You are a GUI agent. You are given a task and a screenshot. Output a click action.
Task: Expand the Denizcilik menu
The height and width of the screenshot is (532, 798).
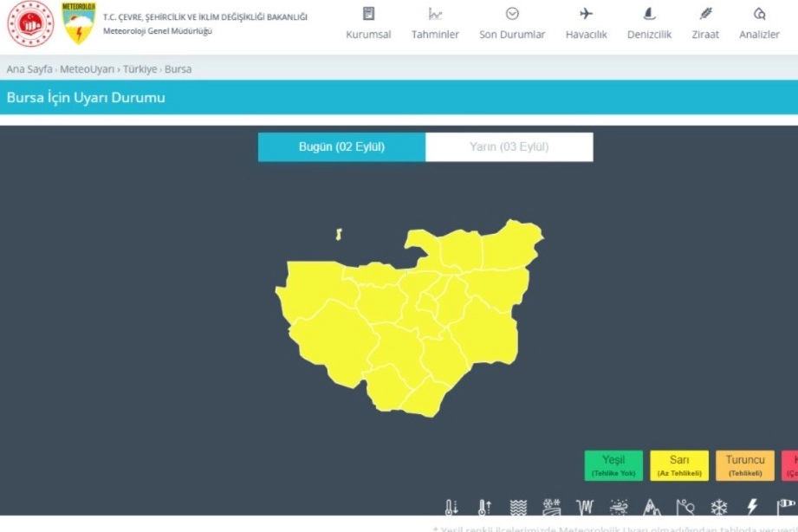coord(649,23)
